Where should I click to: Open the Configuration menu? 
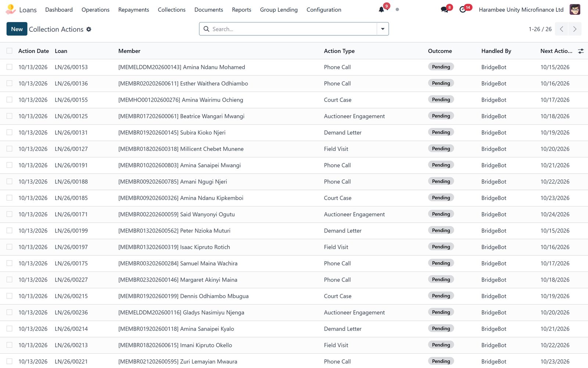(324, 10)
